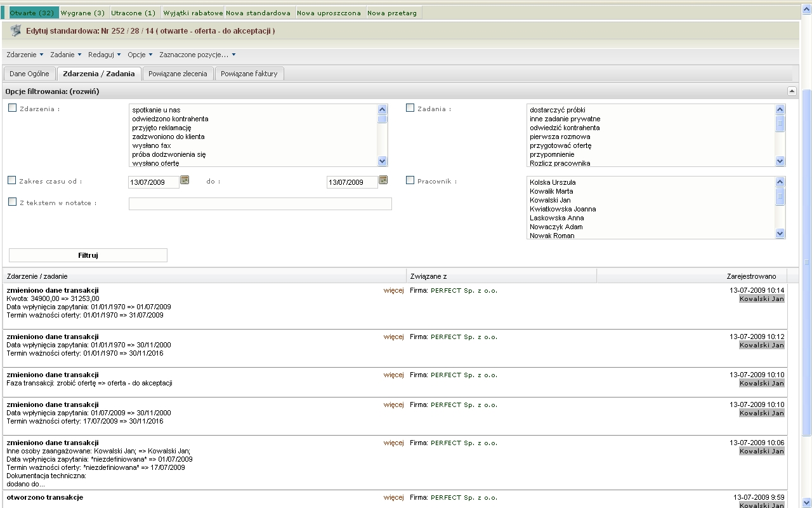Open Wyjątki rabatowe tab
The height and width of the screenshot is (508, 812).
click(193, 13)
